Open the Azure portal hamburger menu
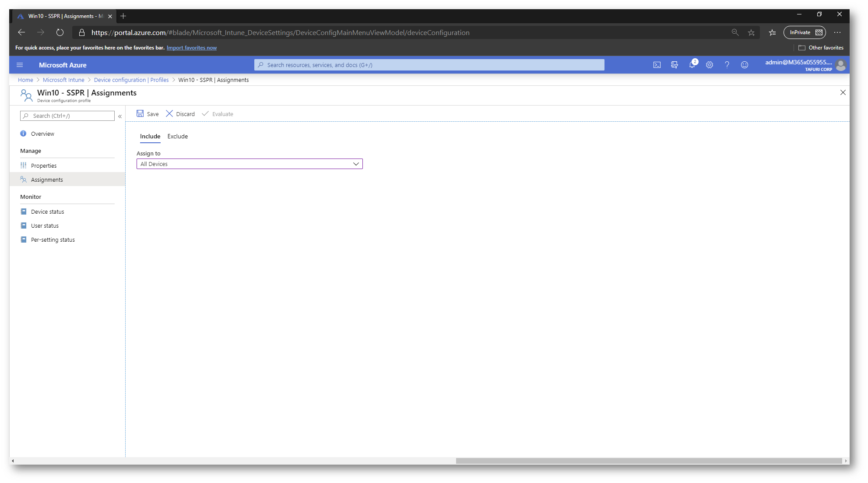This screenshot has width=868, height=483. [x=20, y=65]
